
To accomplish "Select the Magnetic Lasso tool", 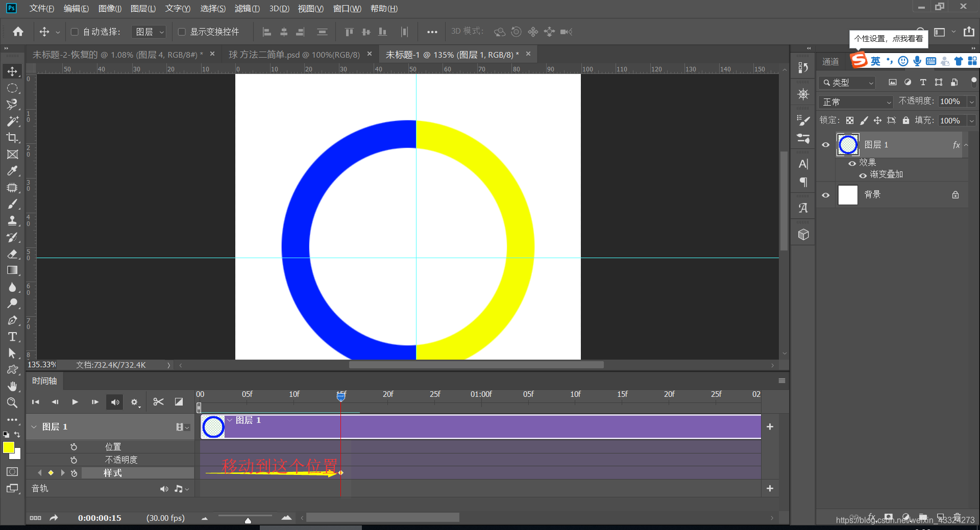I will (x=12, y=105).
